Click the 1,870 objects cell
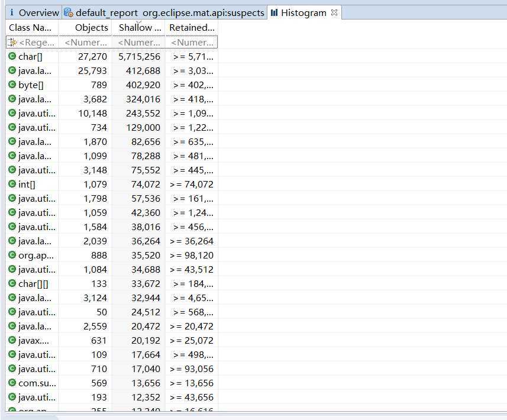Image resolution: width=507 pixels, height=420 pixels. [95, 142]
